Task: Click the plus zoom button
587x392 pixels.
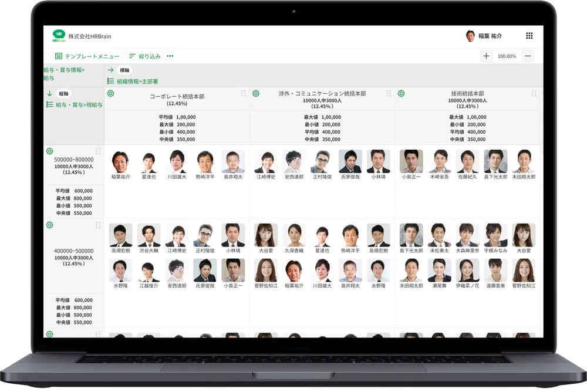Action: tap(486, 56)
